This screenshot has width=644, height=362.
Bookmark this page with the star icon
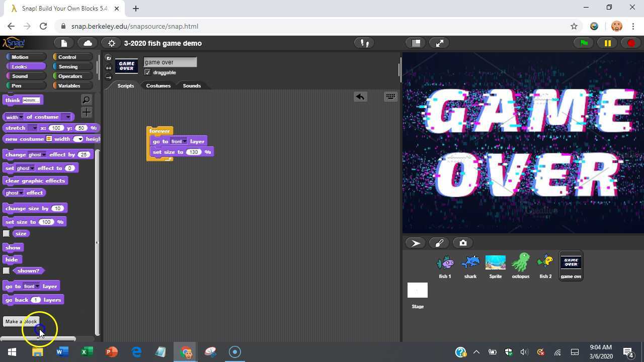[x=574, y=26]
